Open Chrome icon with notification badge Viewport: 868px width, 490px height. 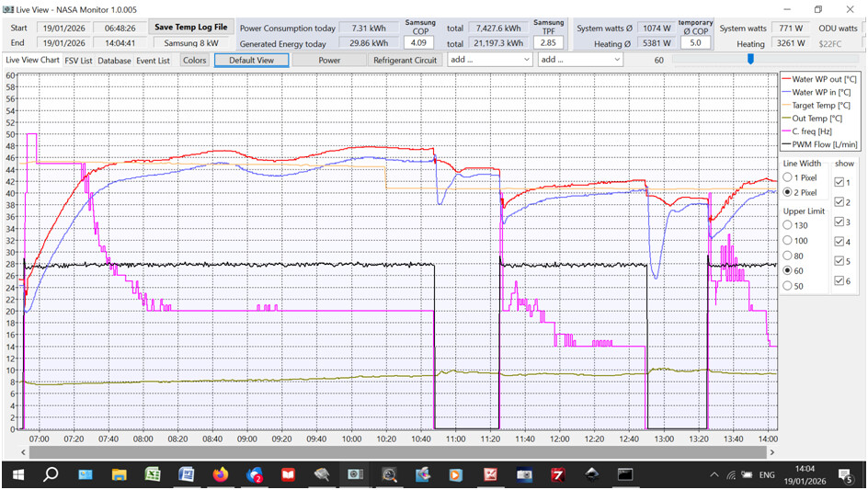(x=254, y=474)
